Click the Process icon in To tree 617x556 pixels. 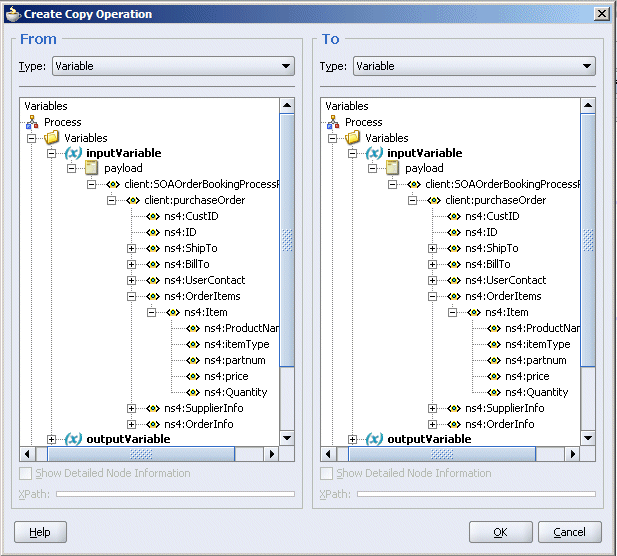click(333, 122)
